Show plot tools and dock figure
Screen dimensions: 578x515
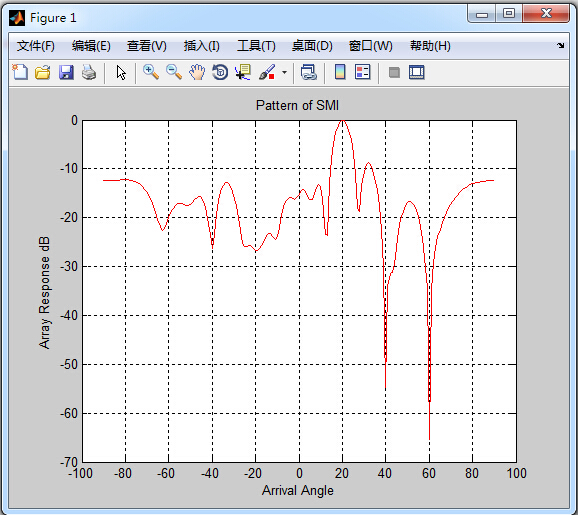(x=417, y=72)
